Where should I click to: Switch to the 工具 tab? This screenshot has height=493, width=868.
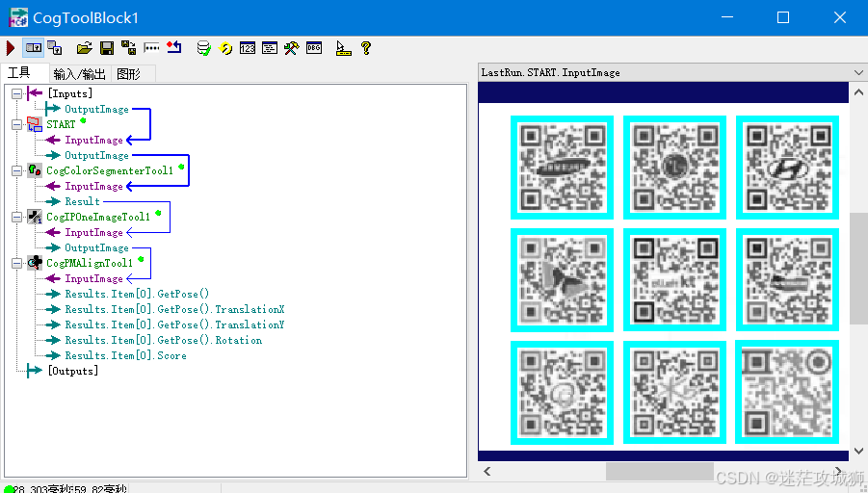[x=19, y=72]
